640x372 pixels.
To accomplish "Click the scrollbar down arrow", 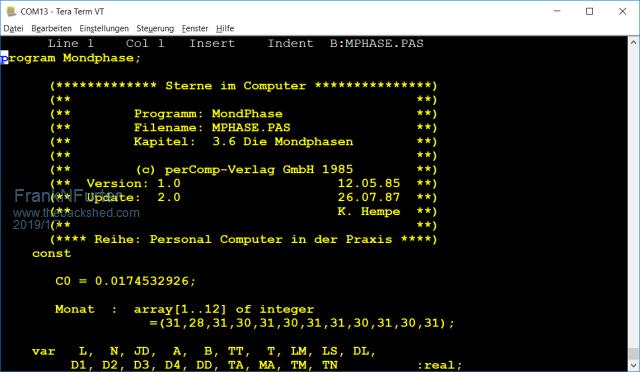I will (633, 365).
